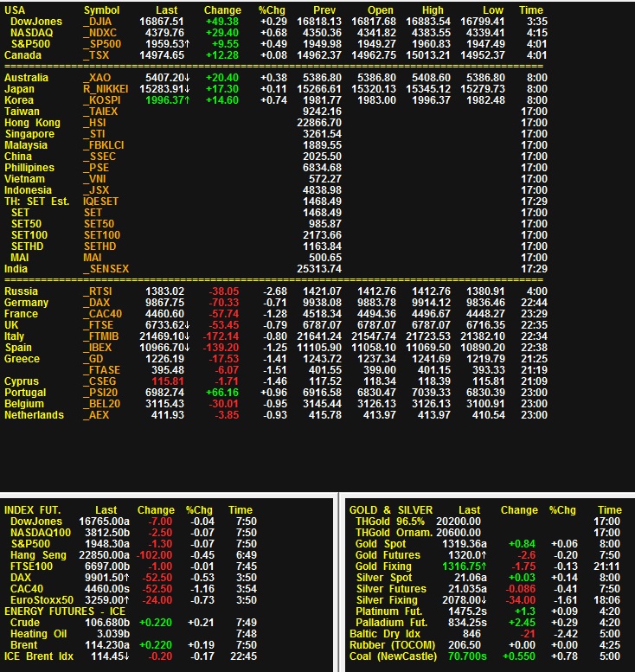Image resolution: width=635 pixels, height=672 pixels.
Task: Click Coal (NewCastle) last 70.700s
Action: pyautogui.click(x=467, y=656)
